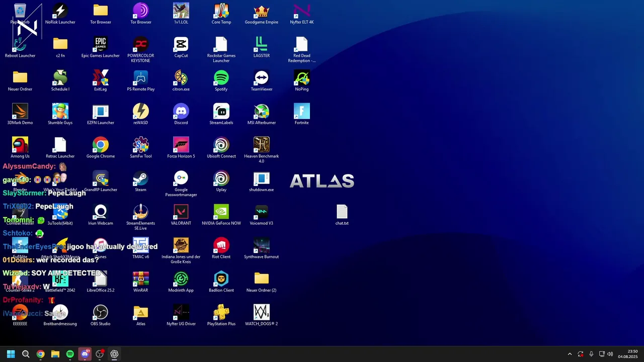This screenshot has width=644, height=362.
Task: Select the Retrac Launcher file icon
Action: click(x=60, y=148)
